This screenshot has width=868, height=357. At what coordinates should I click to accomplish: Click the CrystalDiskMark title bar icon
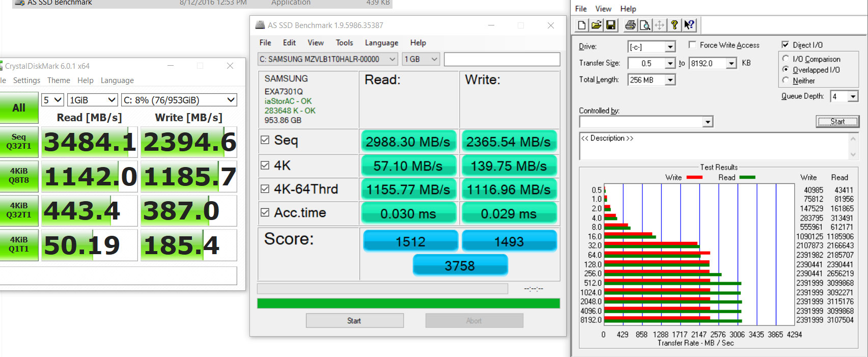coord(1,66)
